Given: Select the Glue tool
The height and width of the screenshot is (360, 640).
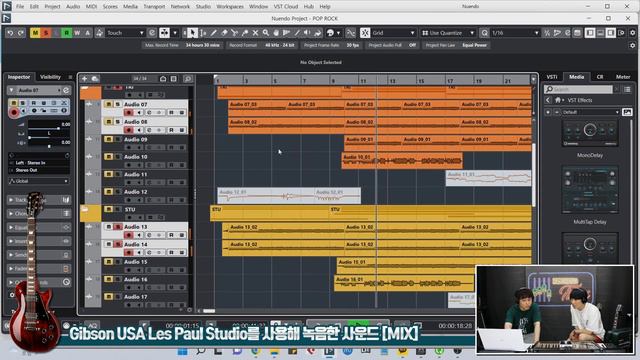Looking at the screenshot, I should [245, 33].
